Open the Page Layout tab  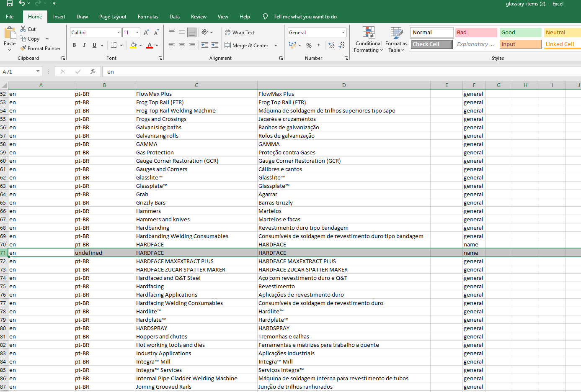[113, 17]
